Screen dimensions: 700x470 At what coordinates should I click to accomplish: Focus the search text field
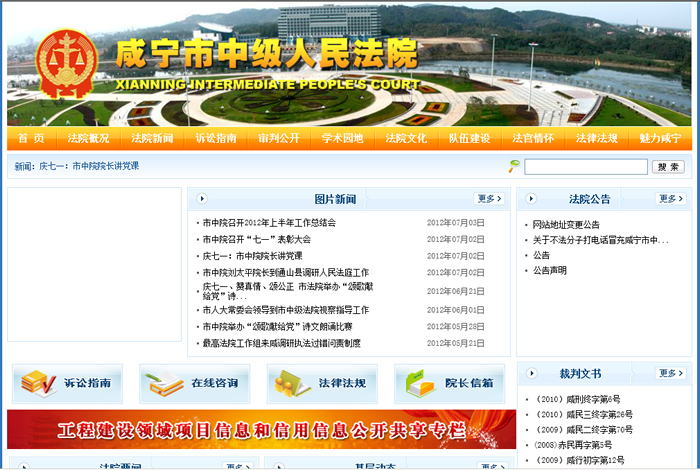[x=586, y=167]
